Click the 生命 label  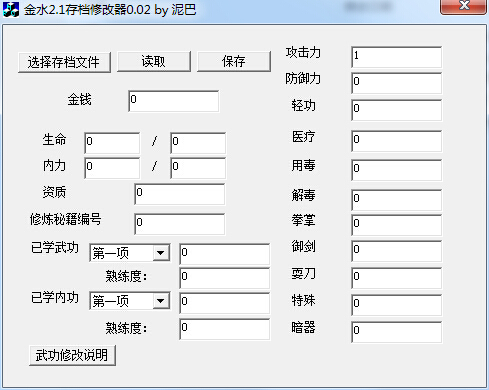click(x=54, y=139)
